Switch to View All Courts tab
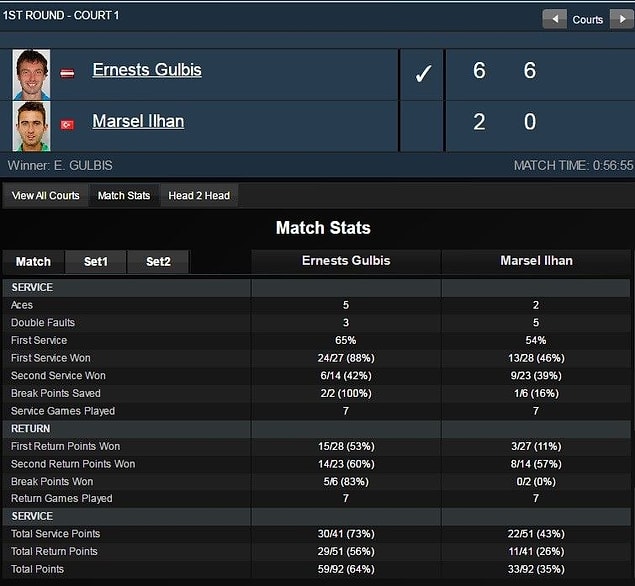 click(45, 196)
